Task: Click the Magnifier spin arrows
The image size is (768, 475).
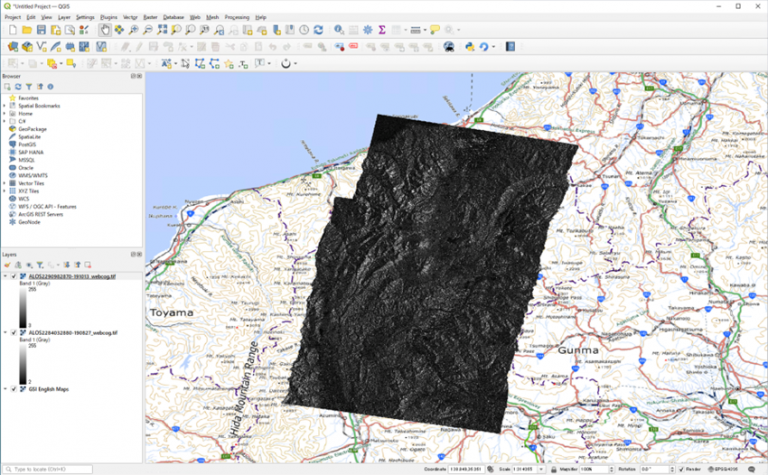Action: (611, 469)
